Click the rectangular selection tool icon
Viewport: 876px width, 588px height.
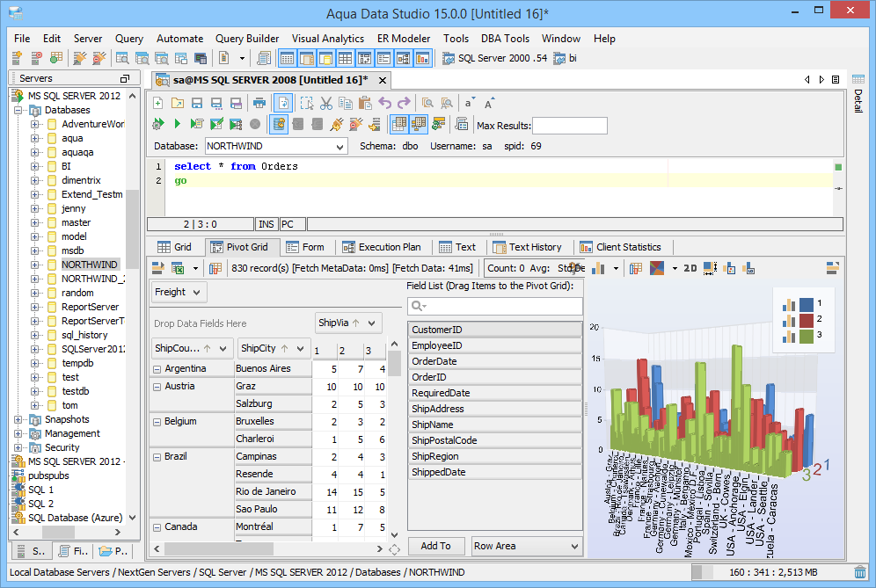point(307,104)
